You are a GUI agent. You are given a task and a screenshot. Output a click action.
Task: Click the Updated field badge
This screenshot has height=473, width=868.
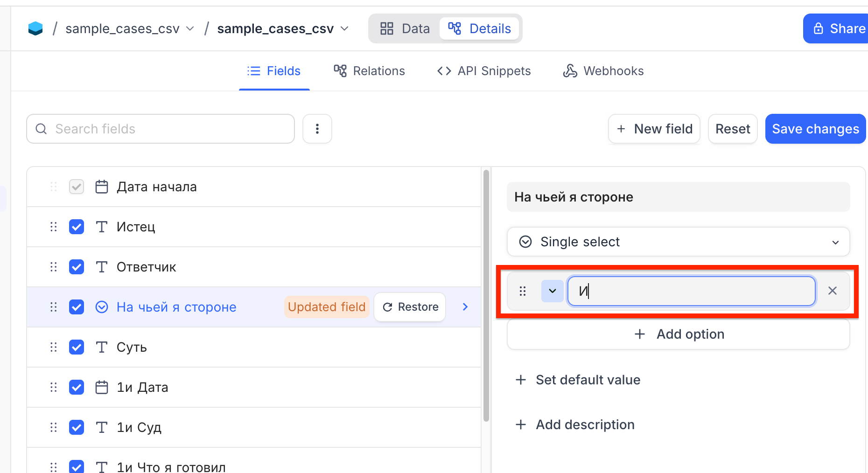click(x=327, y=307)
